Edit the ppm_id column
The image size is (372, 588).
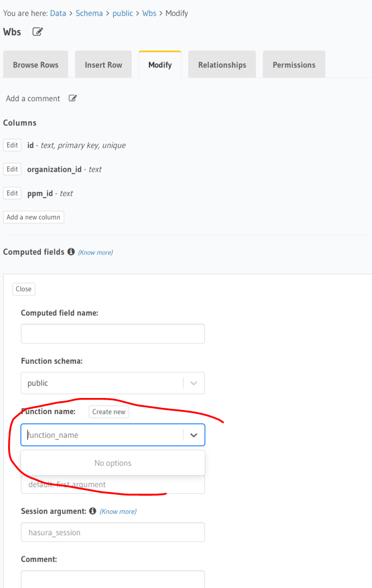point(12,193)
